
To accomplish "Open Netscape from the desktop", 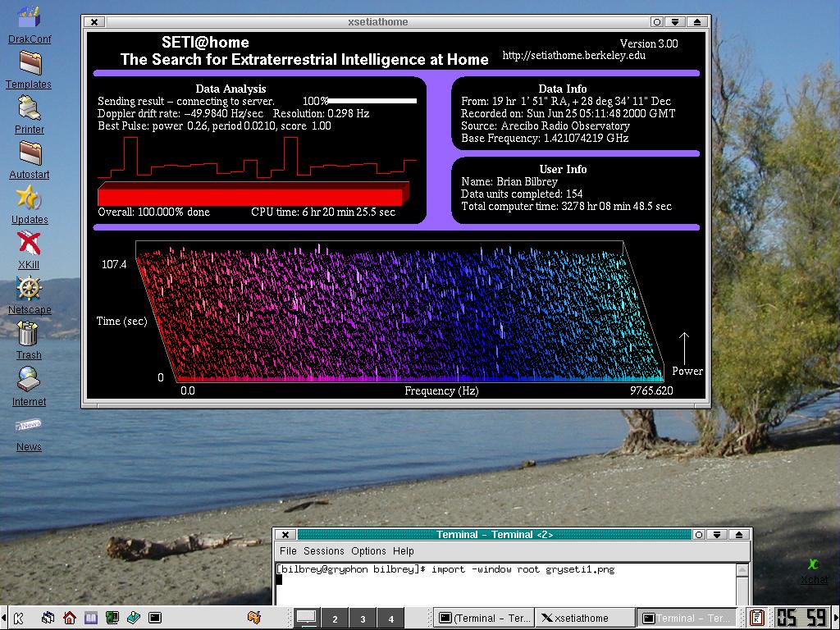I will (x=29, y=290).
